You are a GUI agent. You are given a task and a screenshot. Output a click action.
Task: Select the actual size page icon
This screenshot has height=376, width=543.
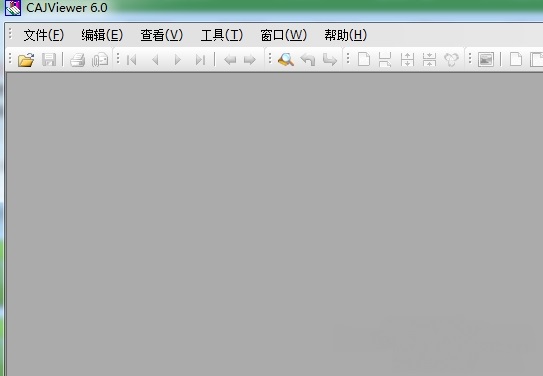click(x=364, y=59)
